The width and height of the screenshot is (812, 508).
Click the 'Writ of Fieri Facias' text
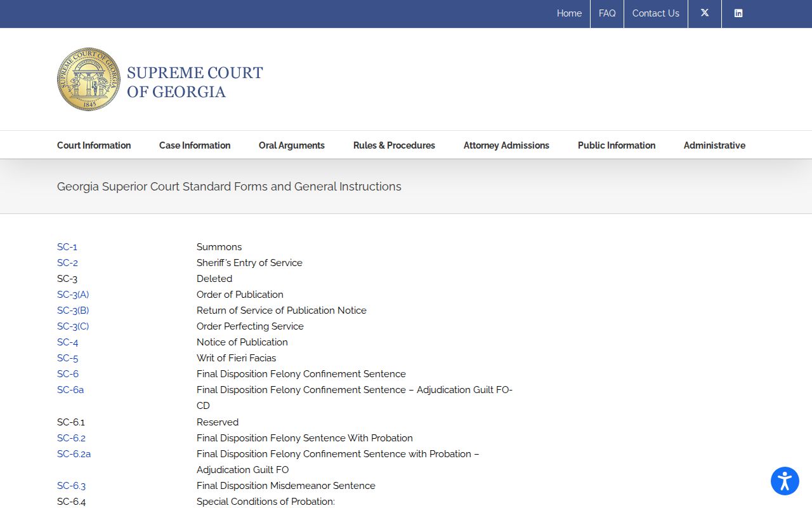[236, 358]
